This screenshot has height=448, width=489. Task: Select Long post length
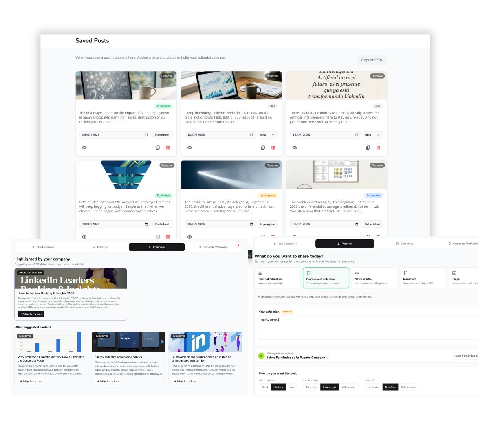tap(291, 387)
